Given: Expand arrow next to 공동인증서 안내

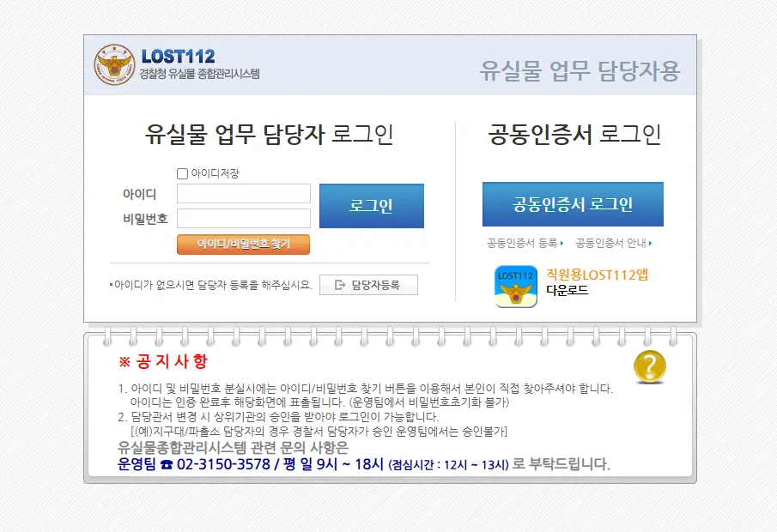Looking at the screenshot, I should click(650, 243).
